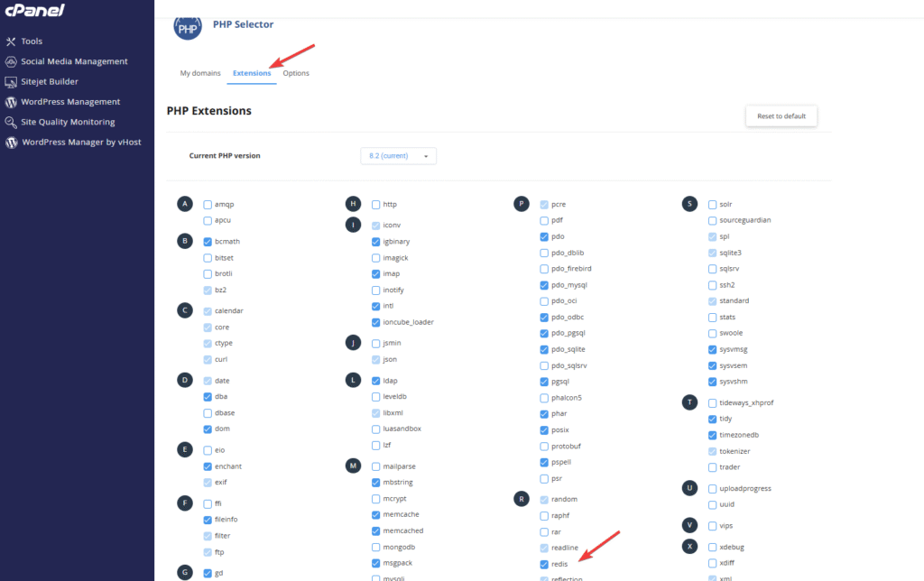Open Sitejet Builder icon in sidebar
924x581 pixels.
tap(12, 82)
